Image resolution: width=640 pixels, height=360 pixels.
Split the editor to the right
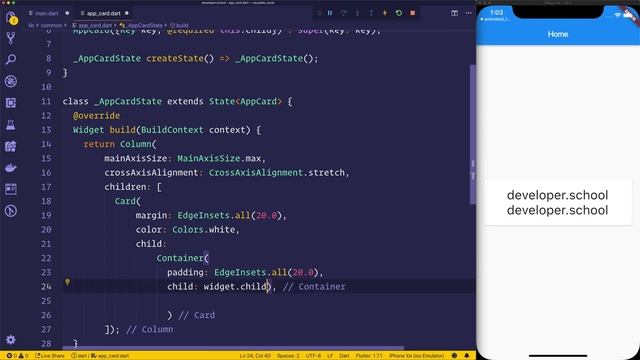point(454,13)
